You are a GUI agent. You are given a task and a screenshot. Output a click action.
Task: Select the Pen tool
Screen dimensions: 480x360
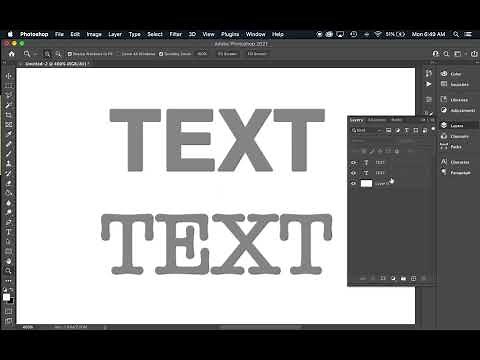point(9,222)
